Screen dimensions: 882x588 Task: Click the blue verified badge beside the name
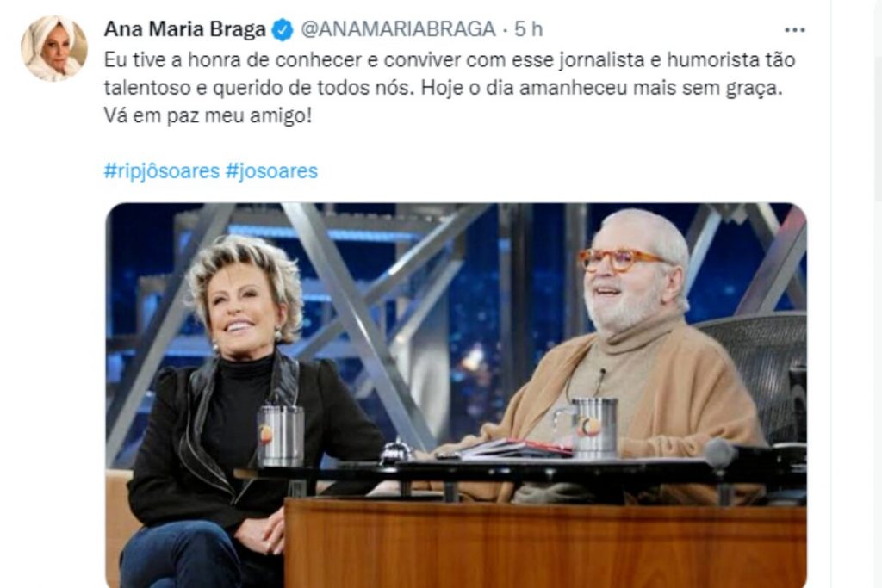(283, 30)
